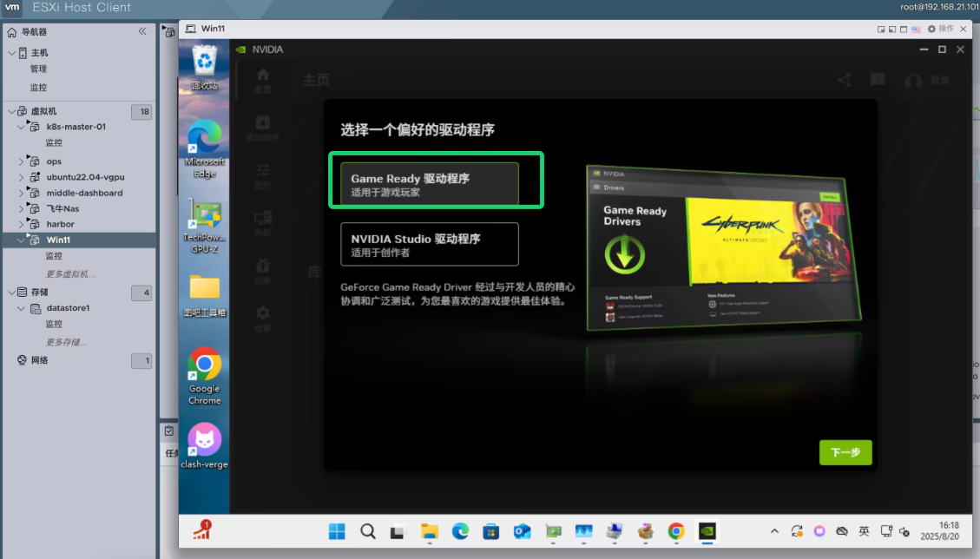Open the root@192.168.21.101 user menu
The height and width of the screenshot is (559, 980).
tap(939, 7)
